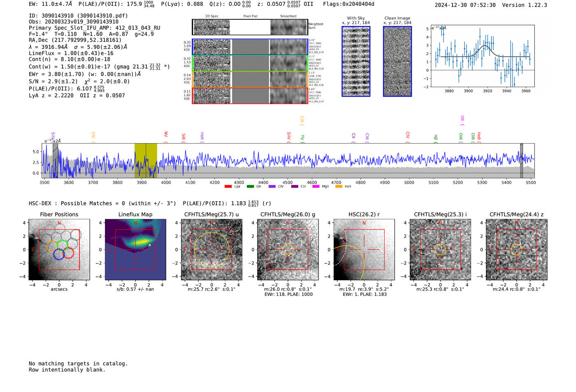The width and height of the screenshot is (576, 392).
Task: Click the Cont(n) = 8.10(±0.00)e-18 value
Action: pyautogui.click(x=70, y=59)
